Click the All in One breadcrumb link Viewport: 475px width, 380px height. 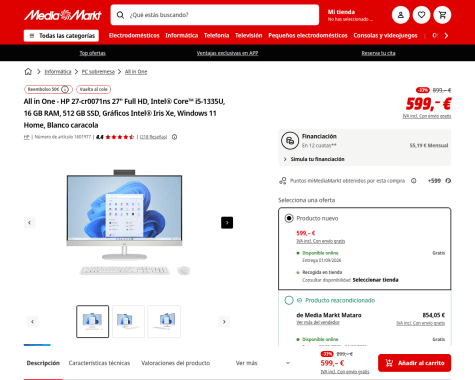click(x=136, y=72)
